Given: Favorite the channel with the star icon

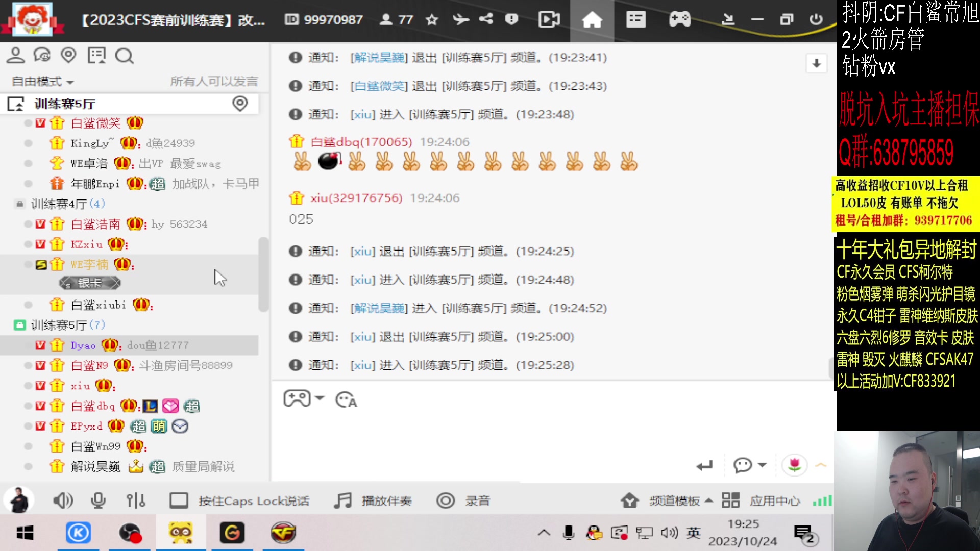Looking at the screenshot, I should pyautogui.click(x=431, y=19).
